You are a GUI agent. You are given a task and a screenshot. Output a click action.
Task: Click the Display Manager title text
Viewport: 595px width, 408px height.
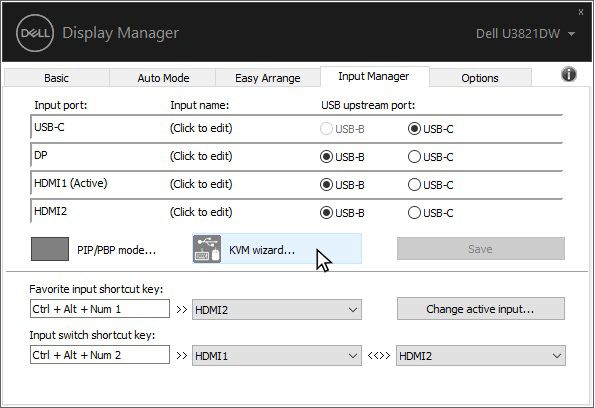tap(121, 33)
